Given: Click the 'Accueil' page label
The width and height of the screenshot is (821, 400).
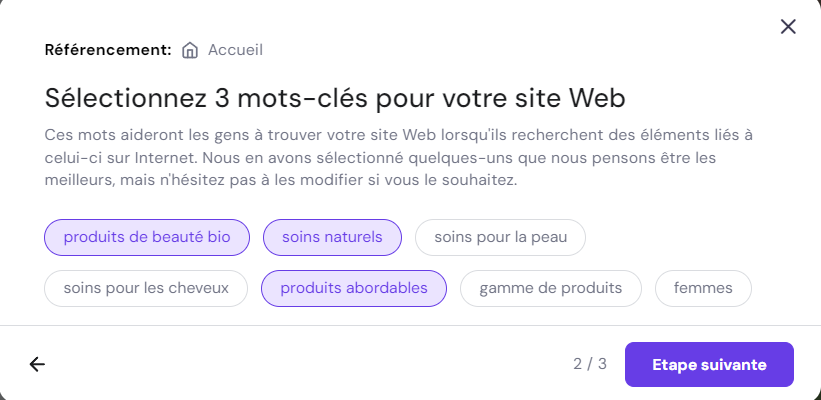Looking at the screenshot, I should click(x=235, y=50).
